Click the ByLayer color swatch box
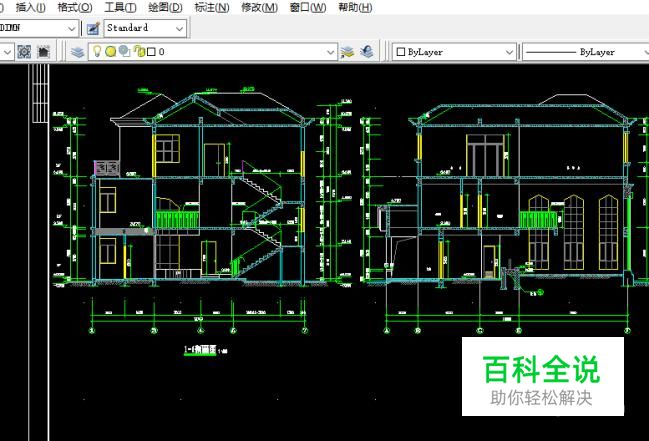The height and width of the screenshot is (441, 649). pos(401,52)
